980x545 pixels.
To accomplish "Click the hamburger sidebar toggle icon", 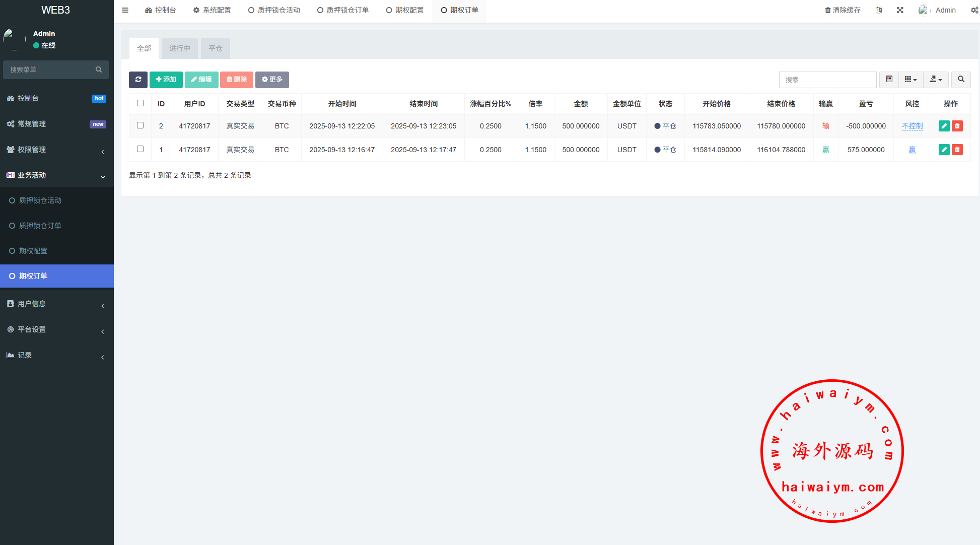I will coord(125,10).
